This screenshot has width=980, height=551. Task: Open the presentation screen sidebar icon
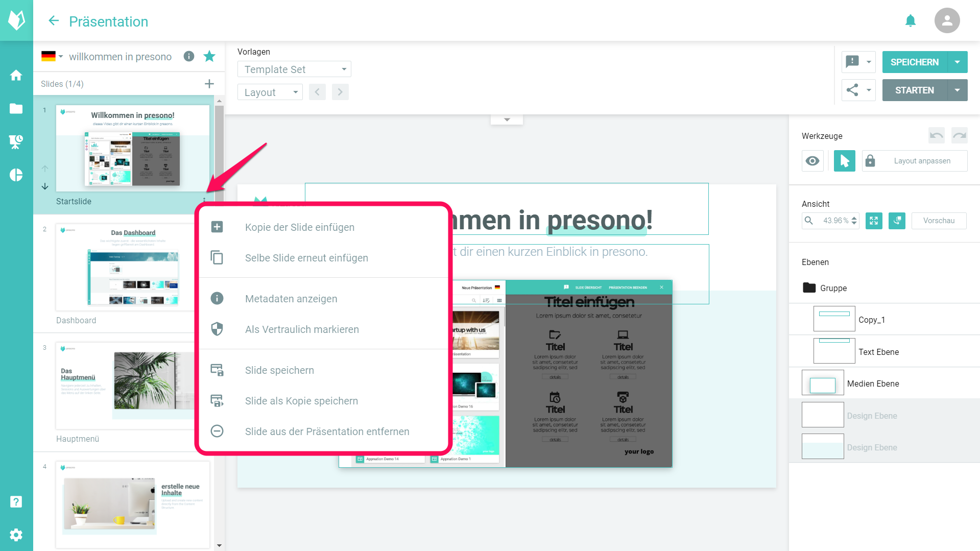coord(16,141)
